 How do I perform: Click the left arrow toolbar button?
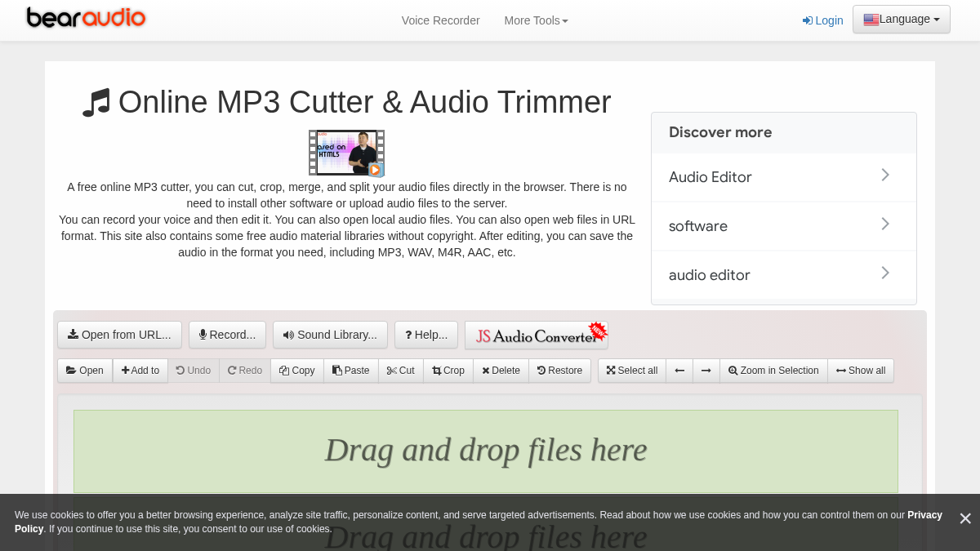coord(679,371)
